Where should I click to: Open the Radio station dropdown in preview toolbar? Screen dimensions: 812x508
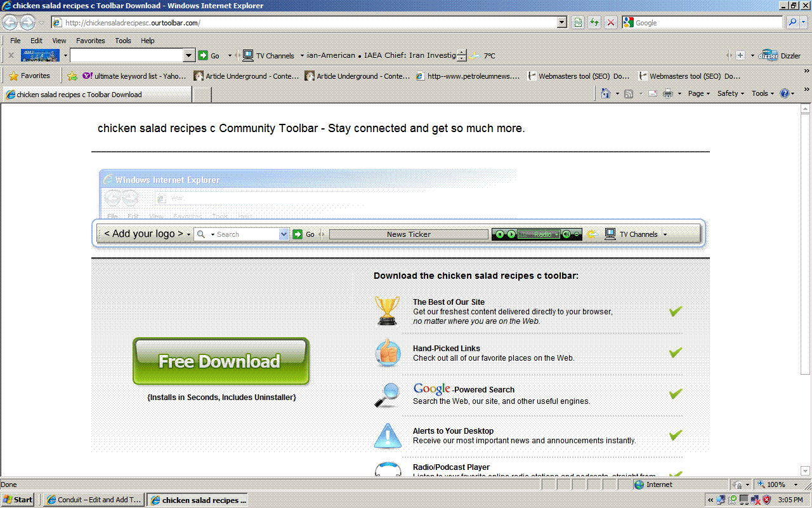click(556, 234)
